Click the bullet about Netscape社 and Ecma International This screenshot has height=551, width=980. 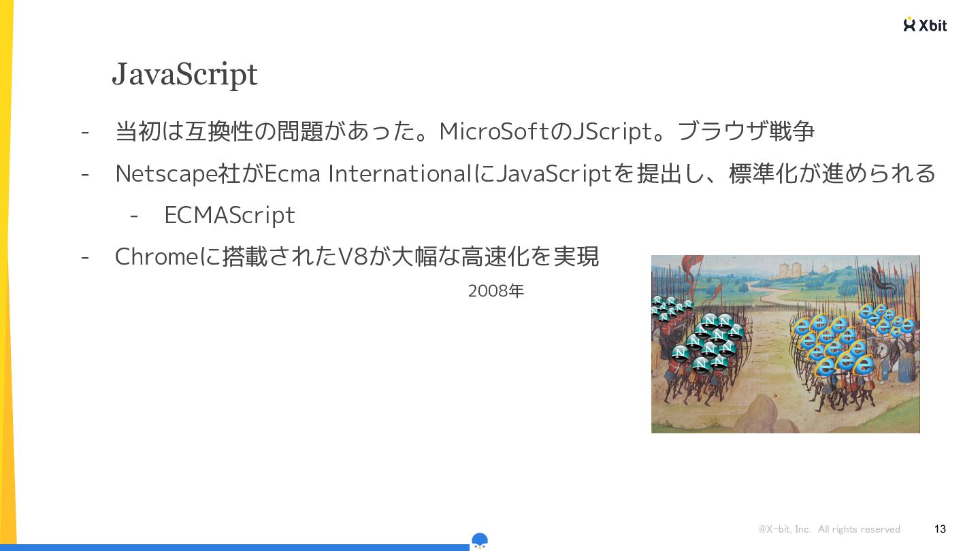click(526, 173)
